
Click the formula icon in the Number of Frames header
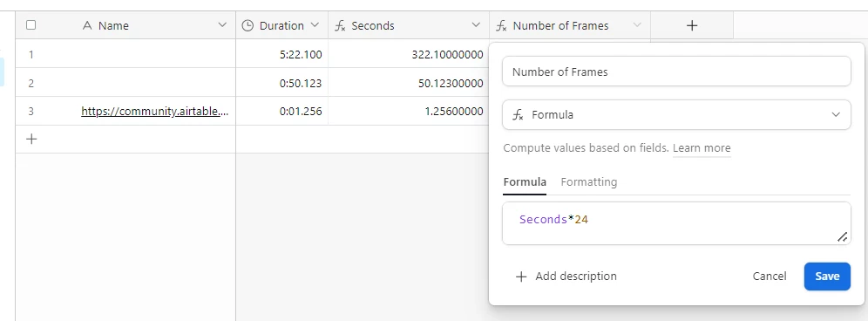(501, 26)
